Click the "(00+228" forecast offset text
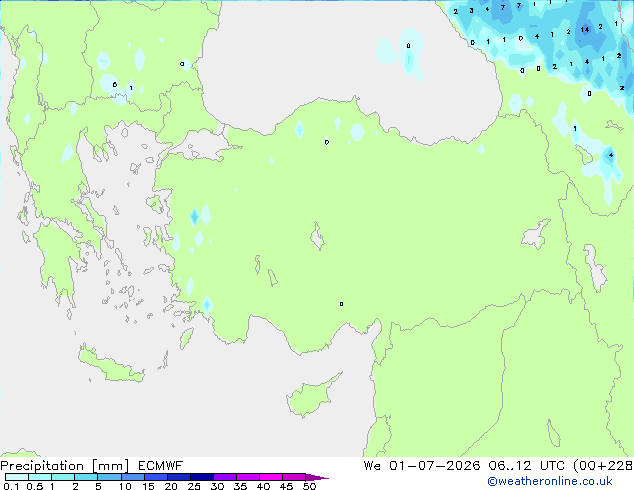The width and height of the screenshot is (634, 490). click(x=603, y=466)
